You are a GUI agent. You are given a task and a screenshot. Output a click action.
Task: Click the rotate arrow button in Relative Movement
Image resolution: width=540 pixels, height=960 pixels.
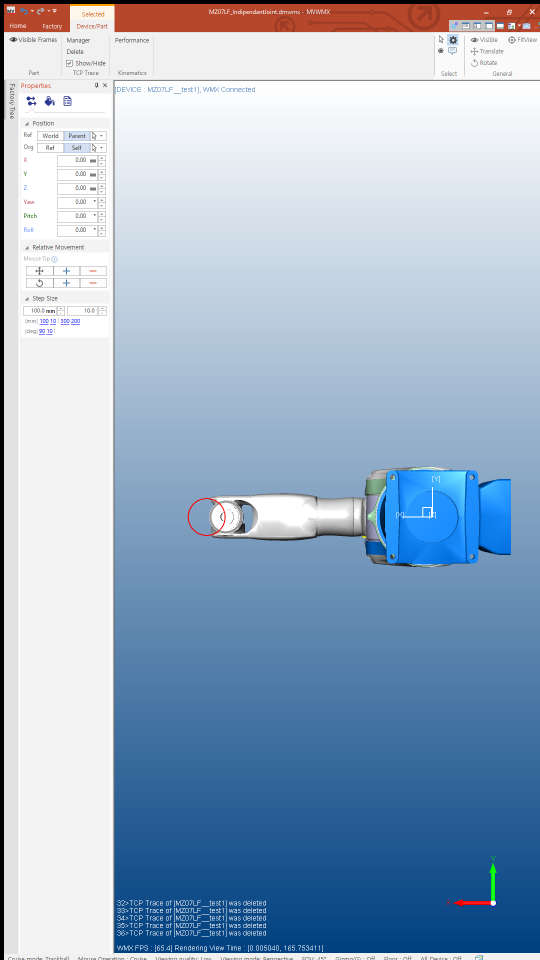(x=40, y=283)
